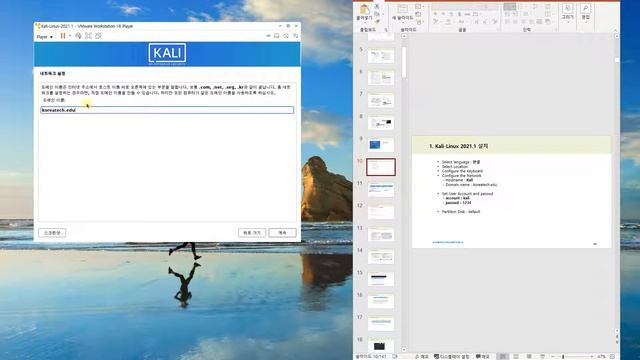Click thumbnail pane scroll down arrow

click(404, 349)
